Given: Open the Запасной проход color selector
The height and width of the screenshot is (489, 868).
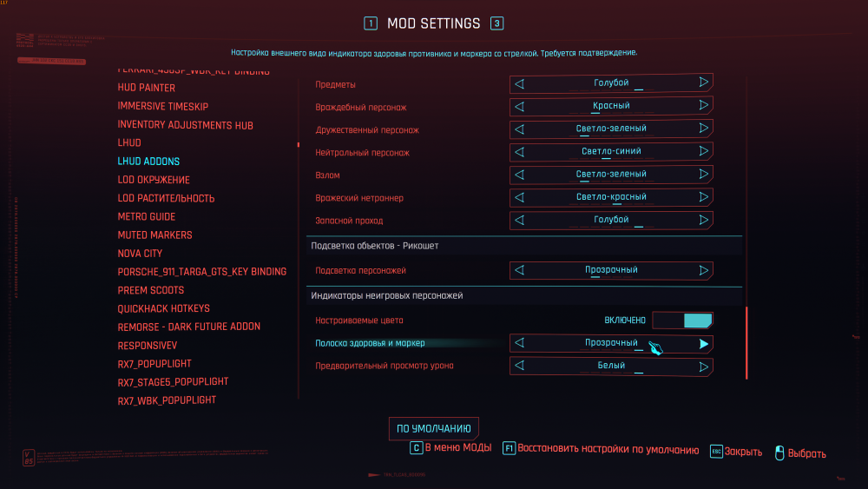Looking at the screenshot, I should point(611,220).
